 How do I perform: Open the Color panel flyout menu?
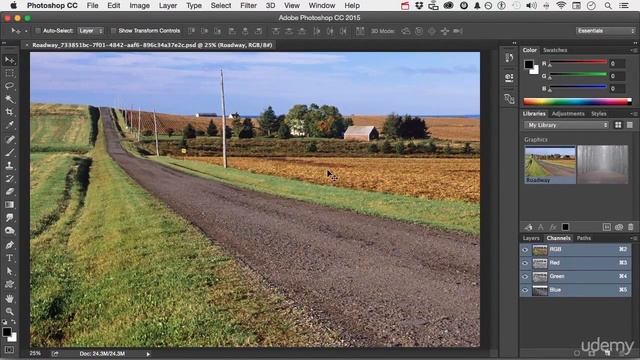pos(633,50)
